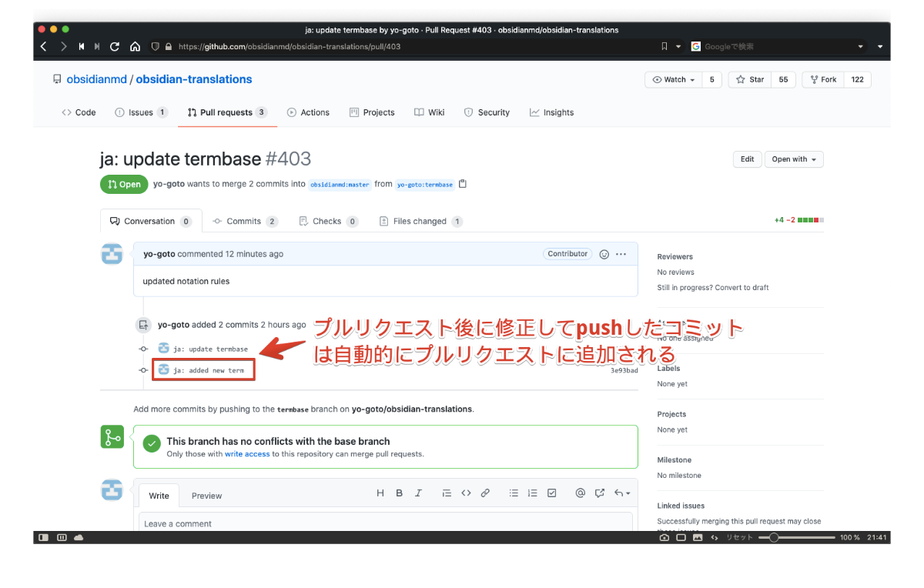Star the repository
924x588 pixels.
[750, 80]
